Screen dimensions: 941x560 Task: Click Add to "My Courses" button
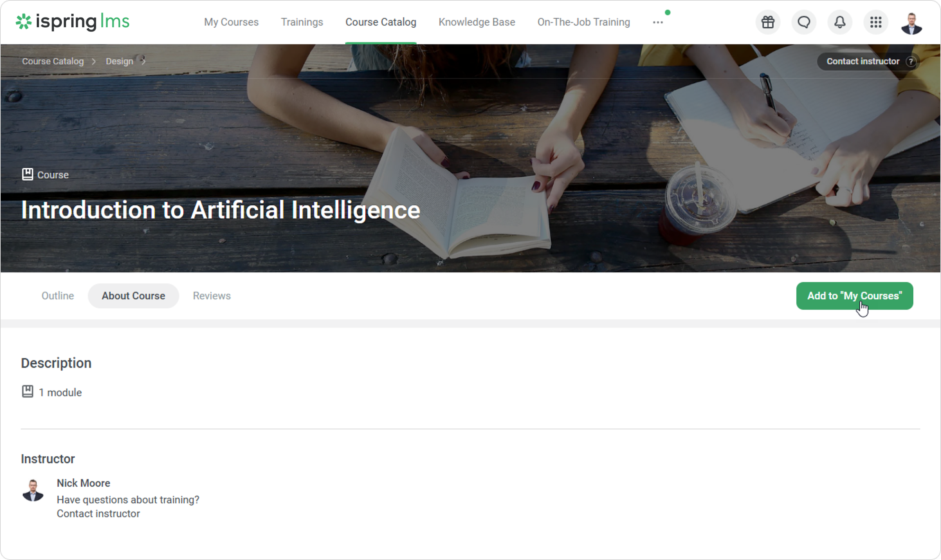pyautogui.click(x=855, y=296)
